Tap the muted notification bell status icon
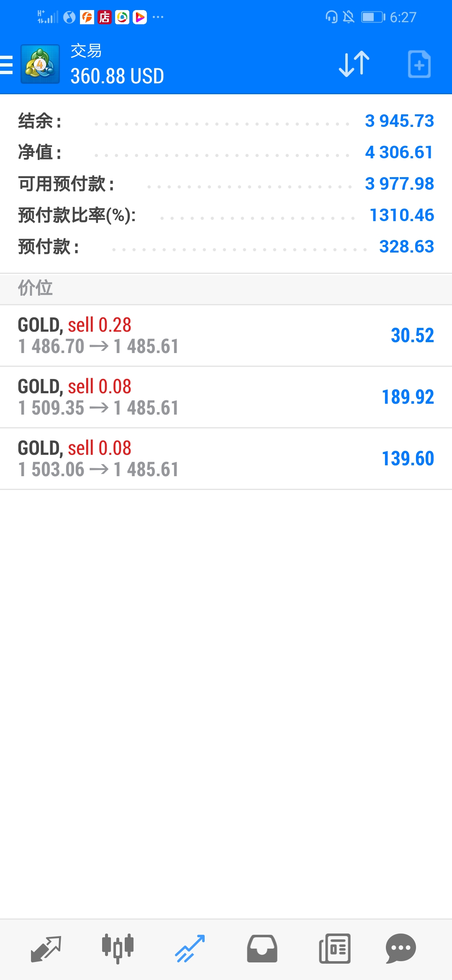This screenshot has height=980, width=452. [x=348, y=17]
